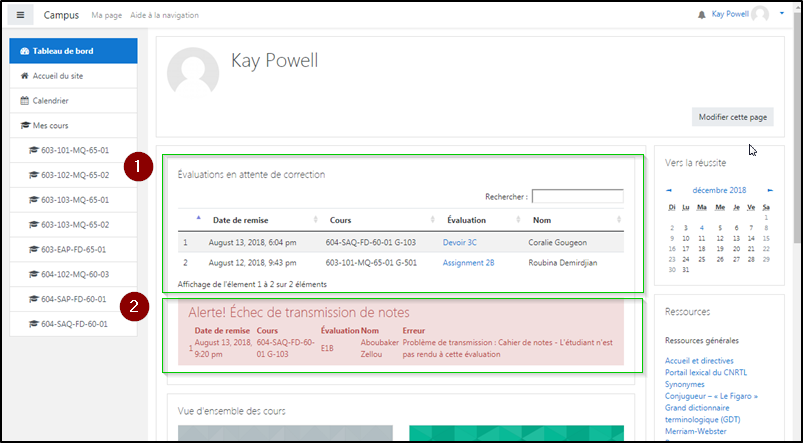This screenshot has width=803, height=443.
Task: Open course 604-SAQ-FD-60-01
Action: point(74,324)
